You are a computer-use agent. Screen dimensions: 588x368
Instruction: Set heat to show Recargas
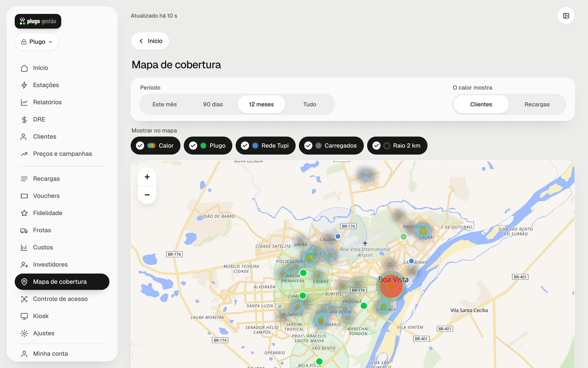pyautogui.click(x=537, y=104)
